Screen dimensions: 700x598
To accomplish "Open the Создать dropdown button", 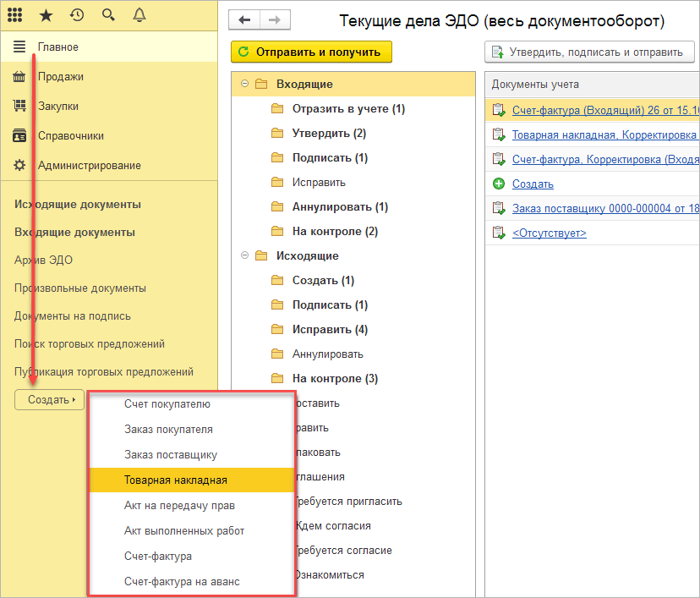I will (x=50, y=400).
